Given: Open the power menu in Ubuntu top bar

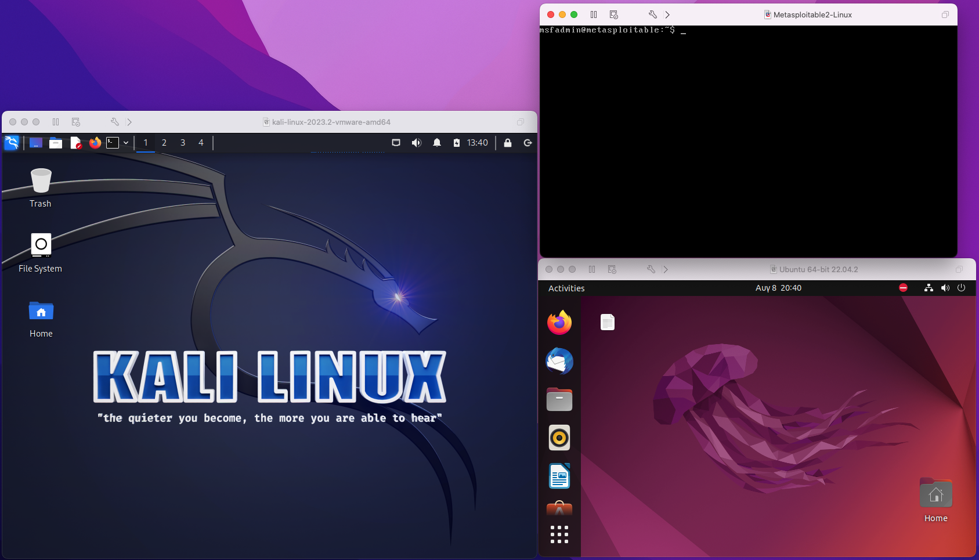Looking at the screenshot, I should coord(962,288).
